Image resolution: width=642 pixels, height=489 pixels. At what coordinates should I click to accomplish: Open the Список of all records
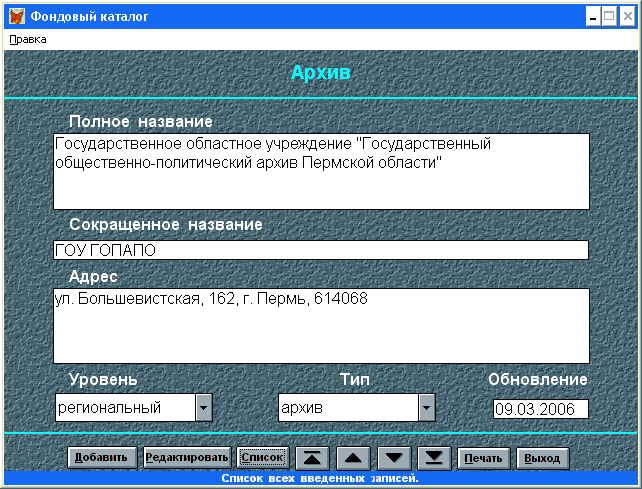point(262,457)
